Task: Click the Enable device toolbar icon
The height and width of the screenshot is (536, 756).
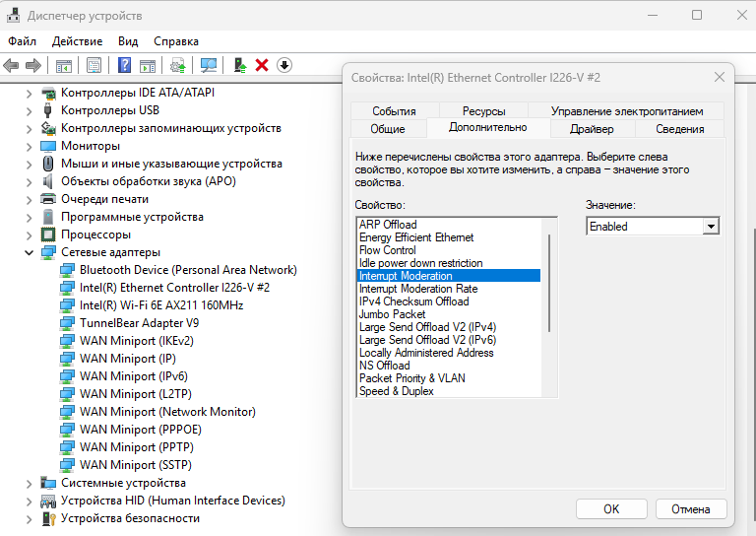Action: pos(239,65)
